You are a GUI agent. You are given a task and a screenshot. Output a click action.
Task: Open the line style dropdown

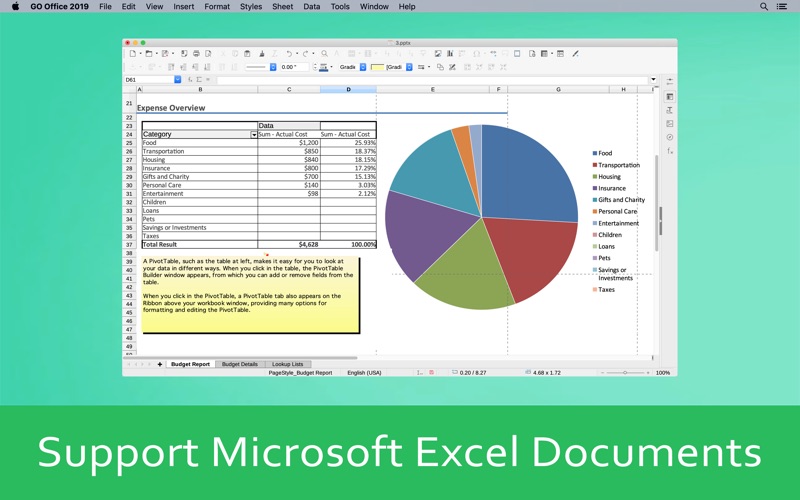(x=273, y=67)
